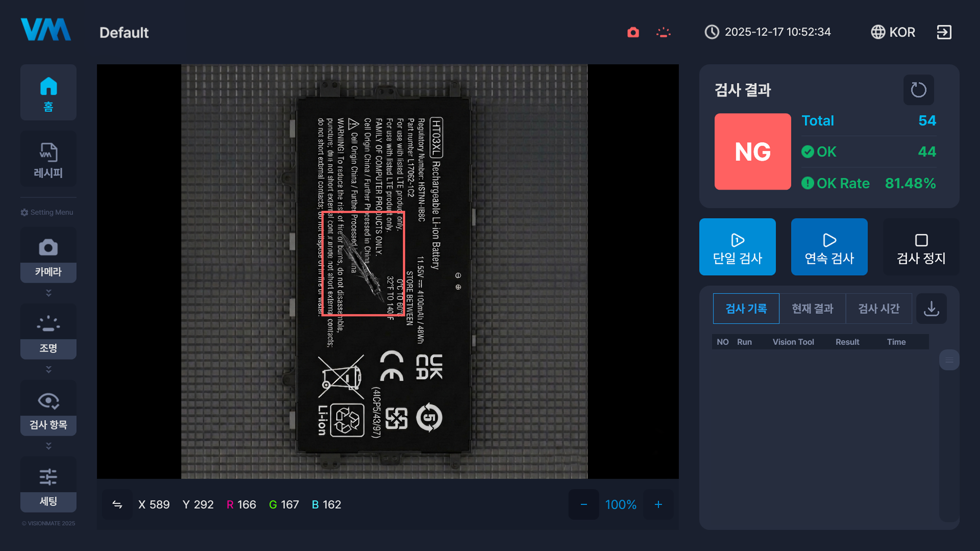Open the Lighting (조명) settings
This screenshot has height=551, width=980.
[48, 331]
